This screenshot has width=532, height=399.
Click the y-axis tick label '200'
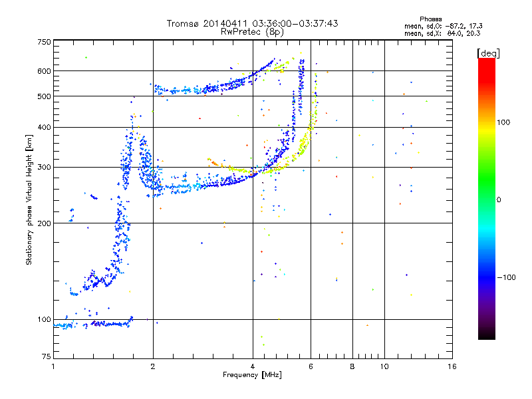coord(45,223)
